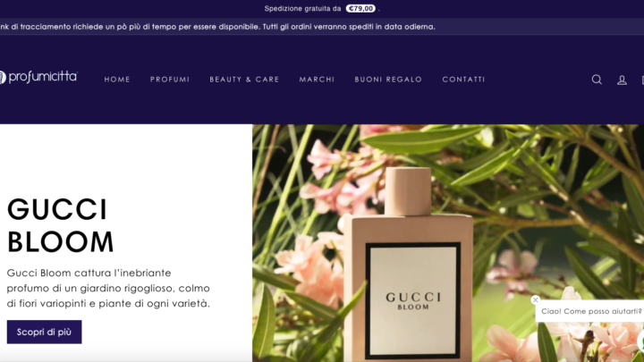Open the Home menu item
This screenshot has height=362, width=644.
coord(117,80)
